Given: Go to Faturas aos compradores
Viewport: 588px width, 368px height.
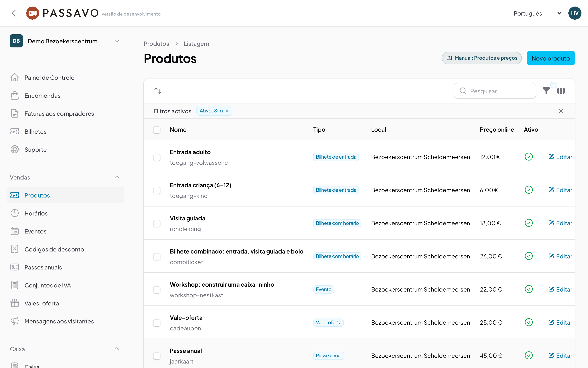Looking at the screenshot, I should pyautogui.click(x=65, y=114).
